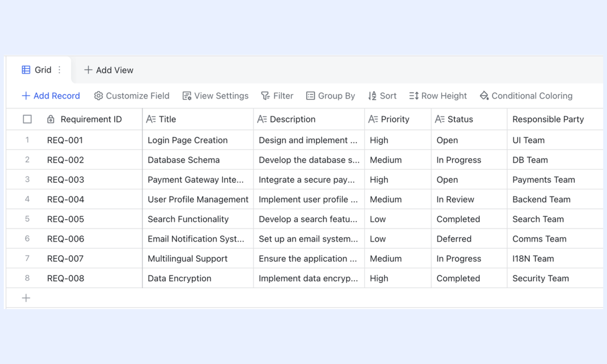
Task: Select the REQ-001 cell
Action: pyautogui.click(x=92, y=140)
